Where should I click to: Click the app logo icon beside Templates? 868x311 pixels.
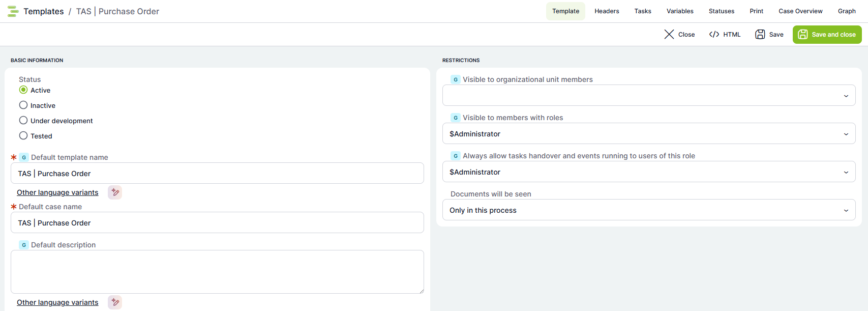coord(13,11)
